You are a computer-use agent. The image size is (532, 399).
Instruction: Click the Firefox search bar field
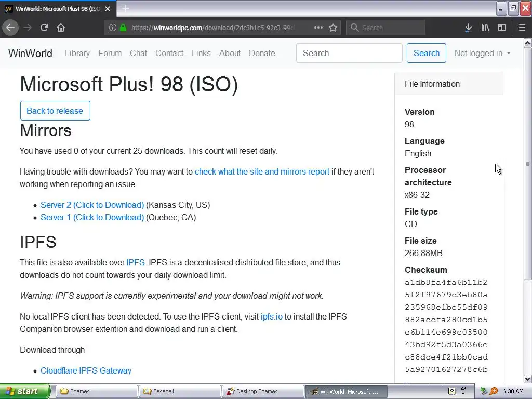[x=385, y=28]
